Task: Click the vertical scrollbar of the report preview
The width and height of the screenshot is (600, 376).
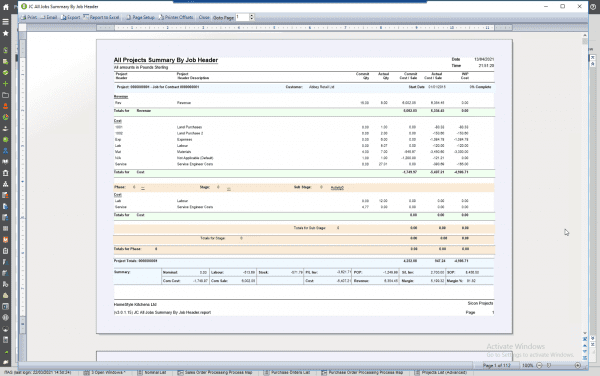Action: [x=585, y=184]
